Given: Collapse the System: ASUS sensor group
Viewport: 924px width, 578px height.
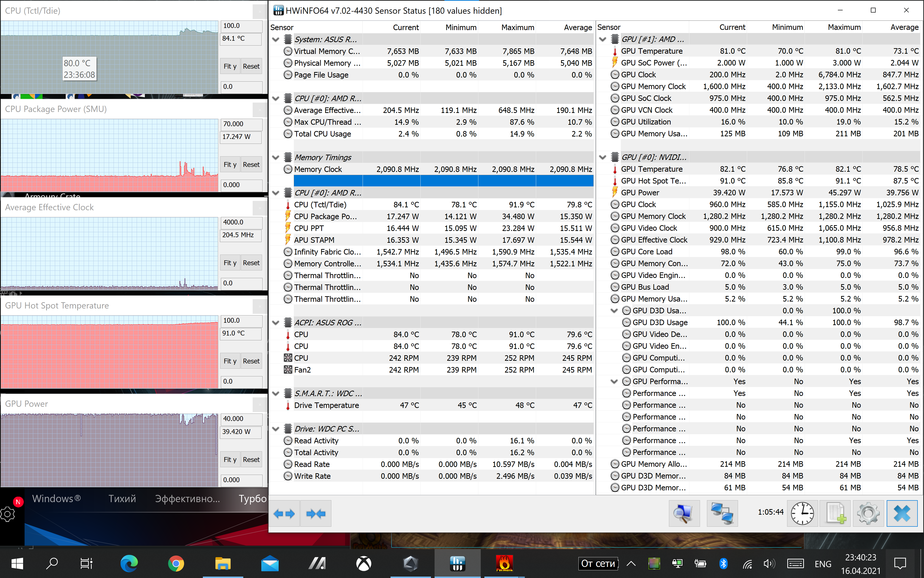Looking at the screenshot, I should click(276, 39).
